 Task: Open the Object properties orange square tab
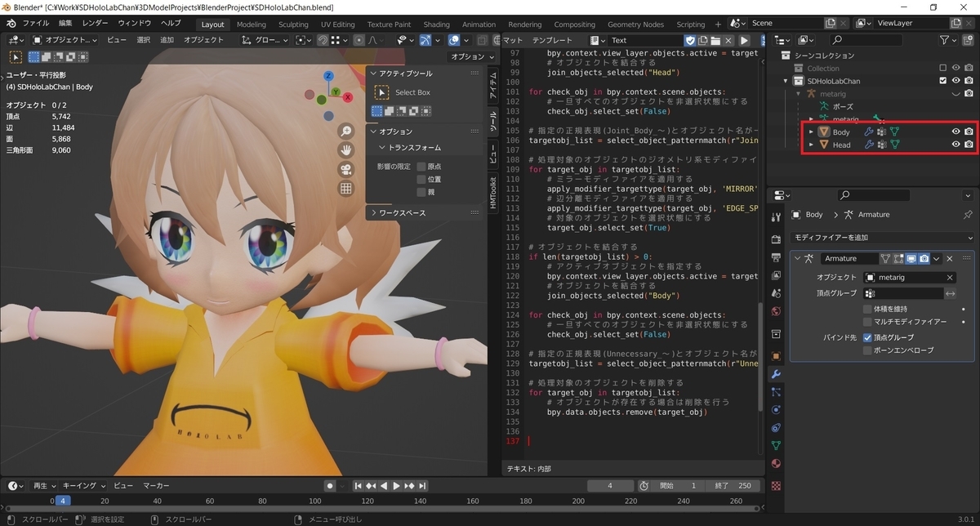776,355
